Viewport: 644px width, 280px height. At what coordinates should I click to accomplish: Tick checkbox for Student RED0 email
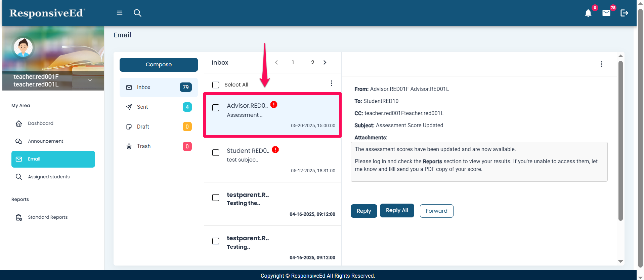216,153
